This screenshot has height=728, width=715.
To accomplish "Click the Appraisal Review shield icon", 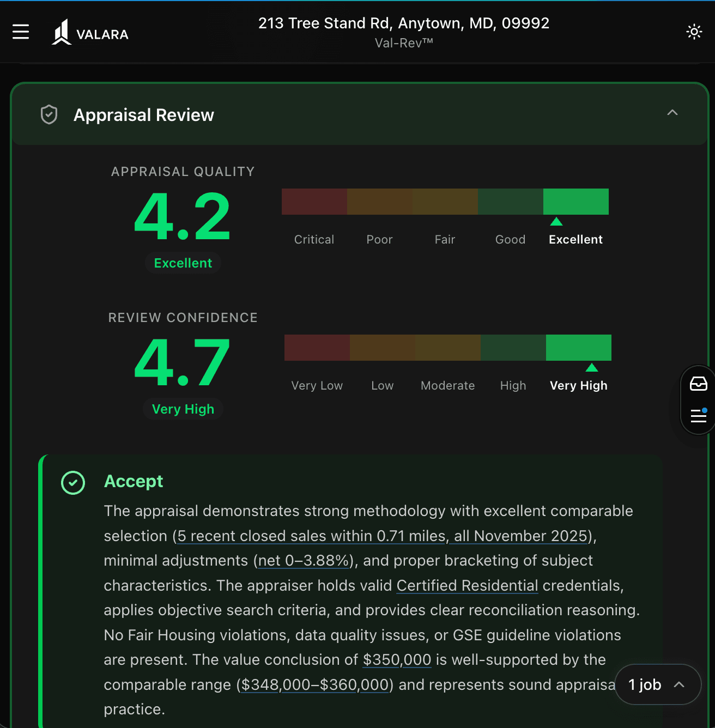I will coord(49,114).
